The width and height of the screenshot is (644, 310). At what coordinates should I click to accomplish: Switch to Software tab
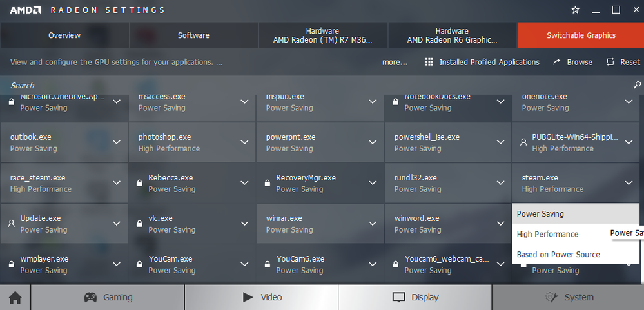193,35
